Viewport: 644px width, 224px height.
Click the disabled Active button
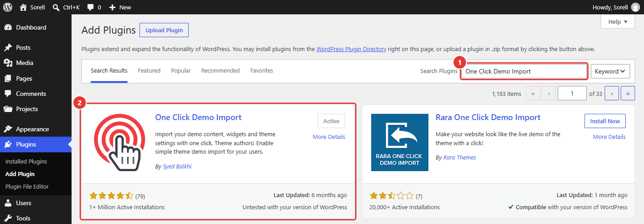[x=331, y=121]
